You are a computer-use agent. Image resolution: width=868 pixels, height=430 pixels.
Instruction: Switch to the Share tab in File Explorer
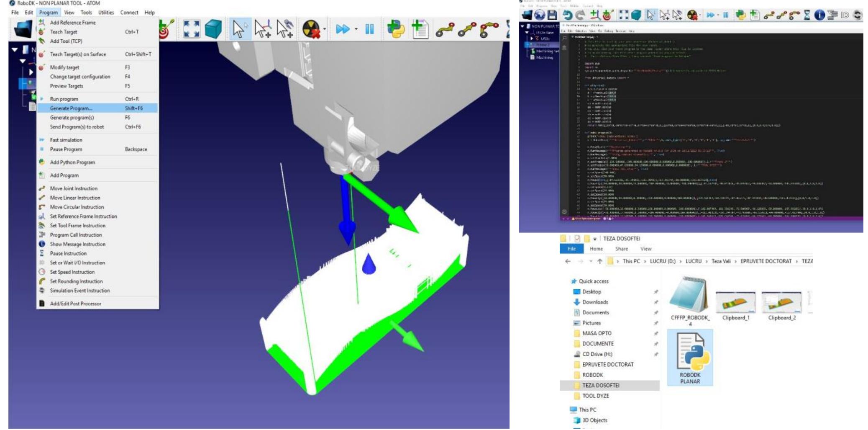(622, 249)
